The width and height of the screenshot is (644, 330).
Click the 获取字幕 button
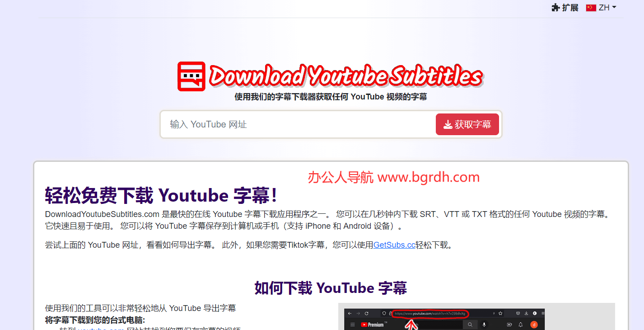click(x=467, y=124)
